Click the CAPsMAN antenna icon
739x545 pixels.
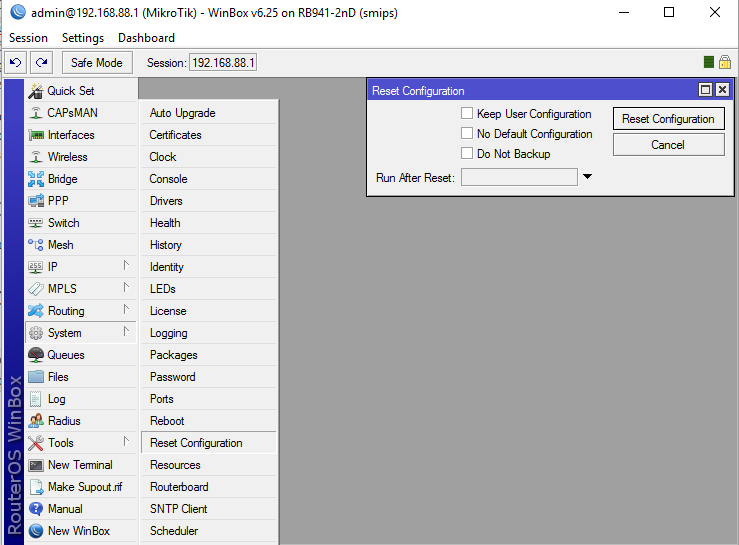(x=36, y=113)
